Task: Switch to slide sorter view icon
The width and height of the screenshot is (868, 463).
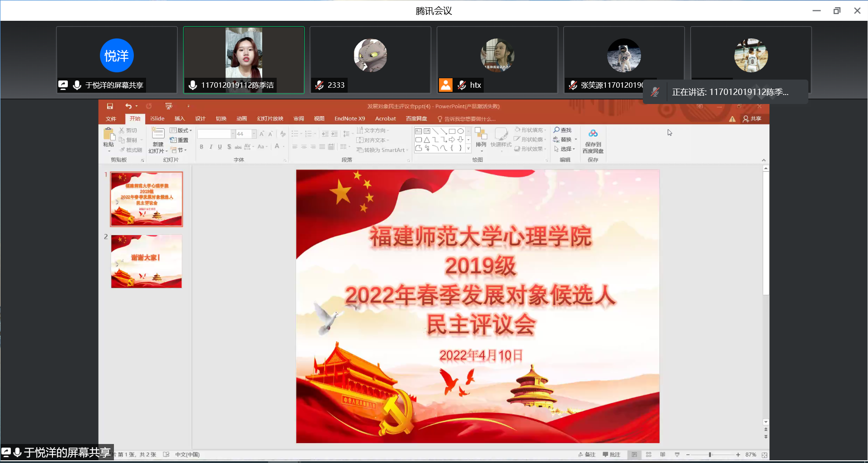Action: 648,454
